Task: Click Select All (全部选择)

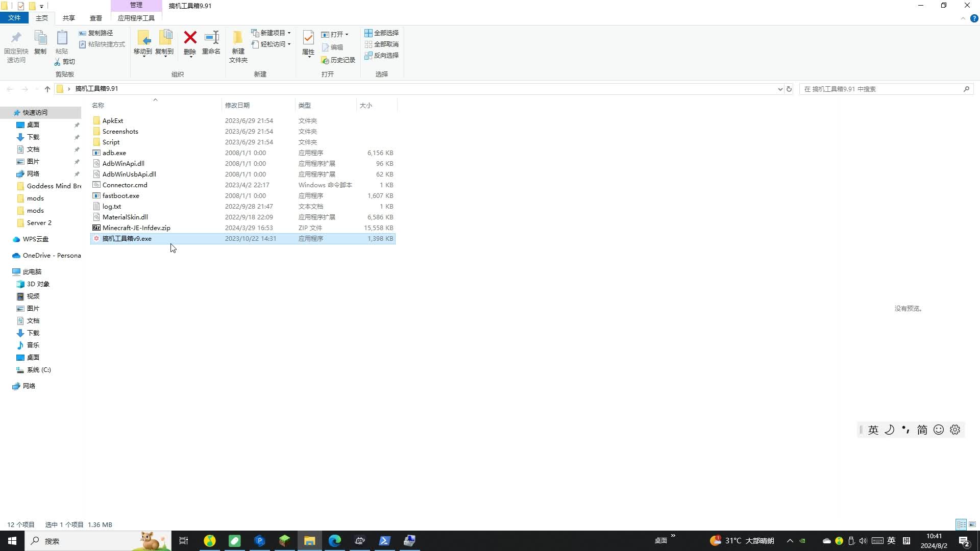Action: click(381, 33)
